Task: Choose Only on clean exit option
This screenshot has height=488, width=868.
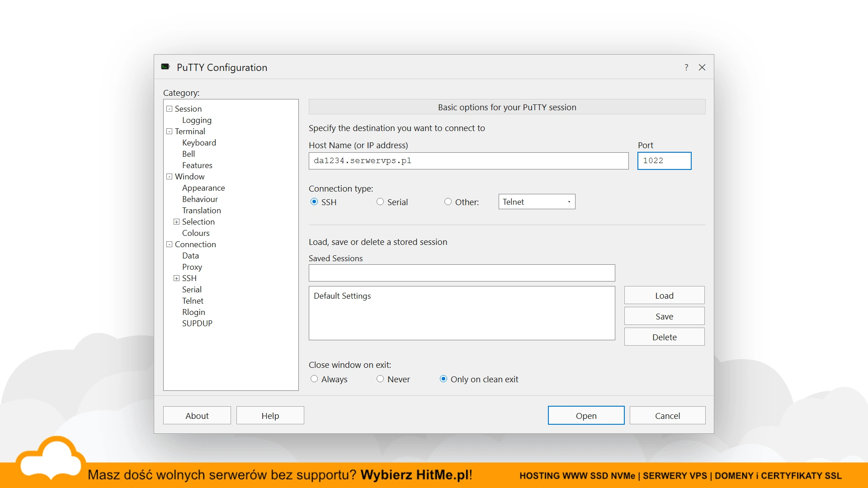Action: 443,379
